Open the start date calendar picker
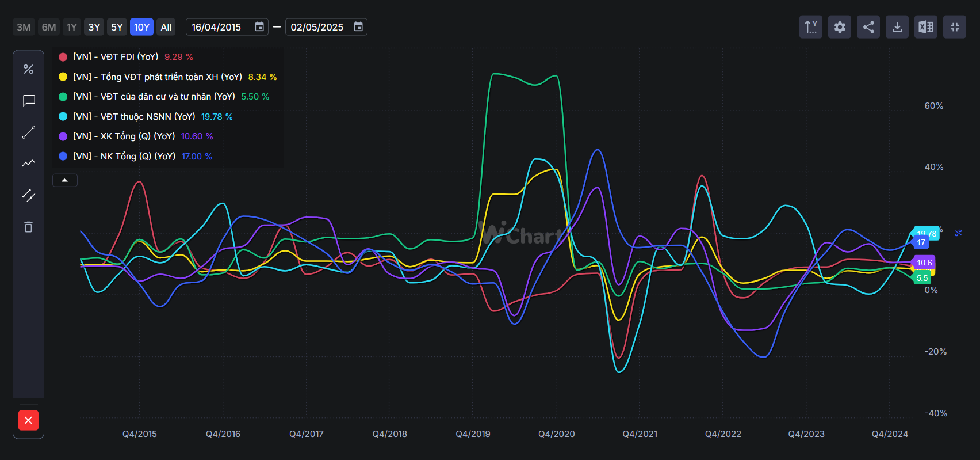 [x=259, y=27]
